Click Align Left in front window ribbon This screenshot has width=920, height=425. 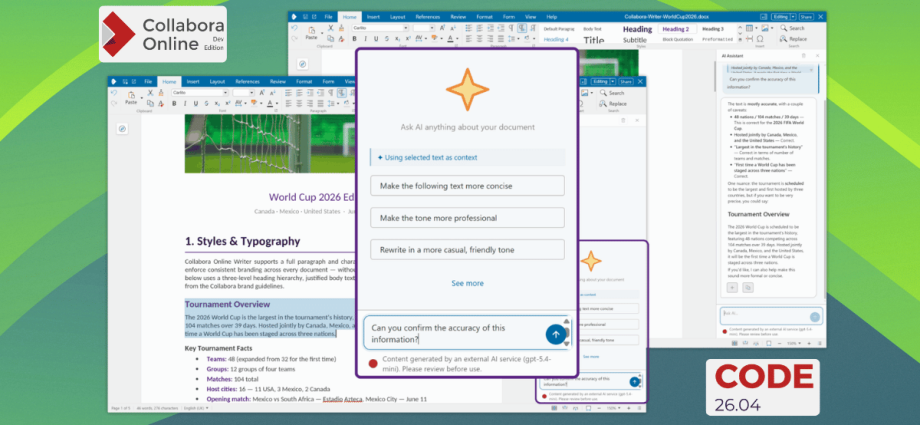288,103
